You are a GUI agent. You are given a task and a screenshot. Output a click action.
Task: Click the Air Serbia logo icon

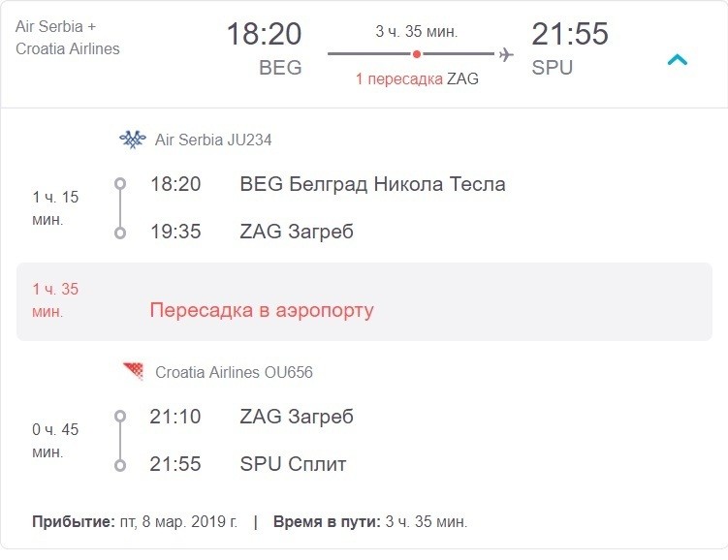[x=132, y=140]
